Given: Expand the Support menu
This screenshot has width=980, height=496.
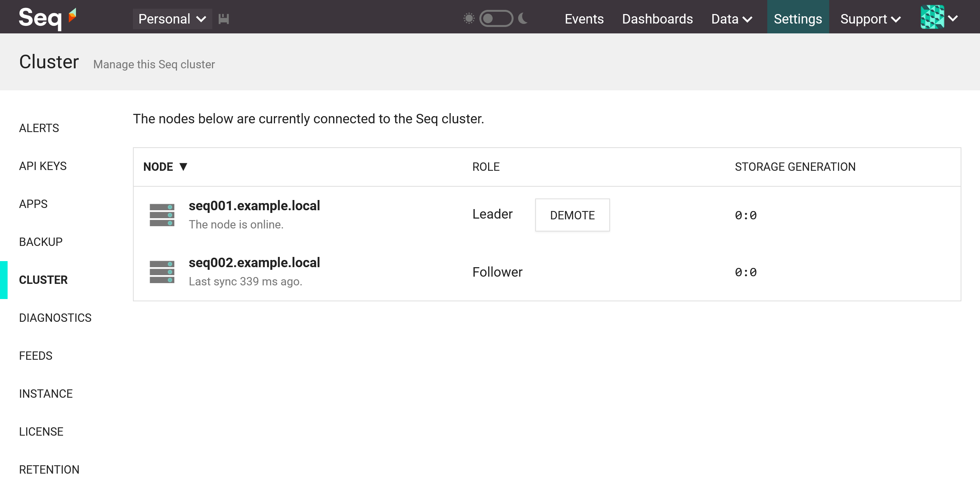Looking at the screenshot, I should click(x=871, y=19).
